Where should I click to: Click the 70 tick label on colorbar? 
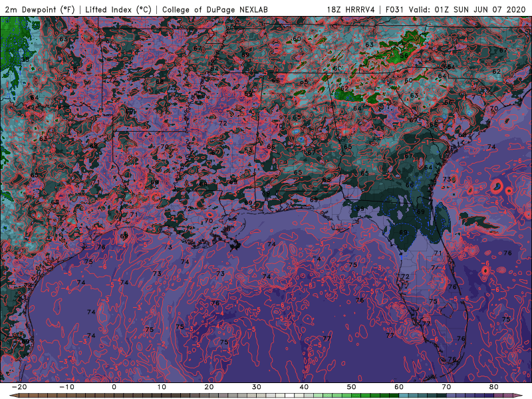coord(446,387)
